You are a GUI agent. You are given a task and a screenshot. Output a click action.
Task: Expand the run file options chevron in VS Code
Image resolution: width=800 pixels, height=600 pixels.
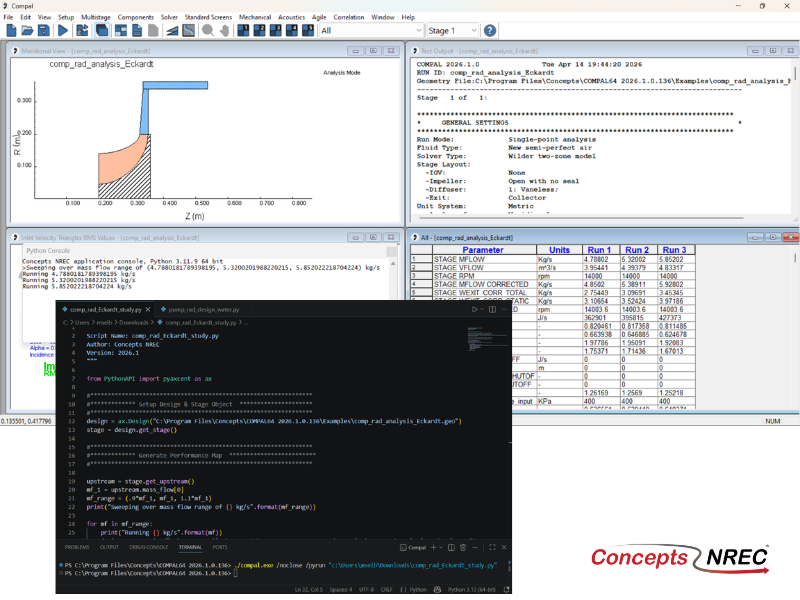482,309
